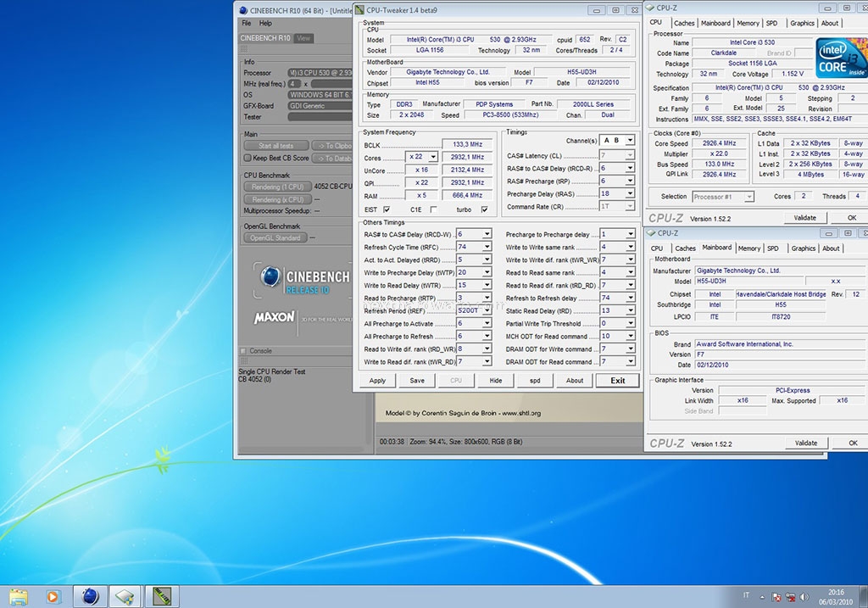The image size is (868, 608).
Task: Toggle the EIST checkbox in CPU-Tweaker
Action: point(387,209)
